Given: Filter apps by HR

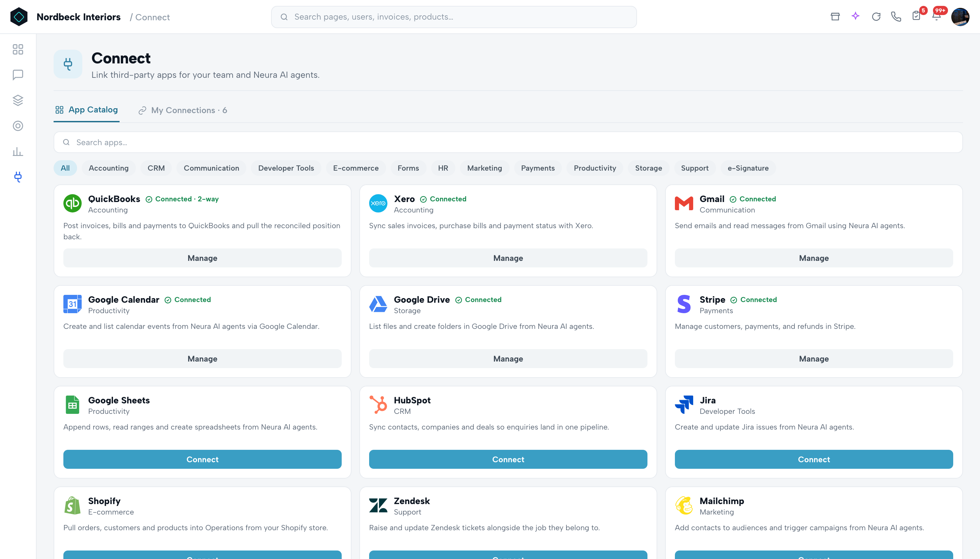Looking at the screenshot, I should tap(443, 168).
